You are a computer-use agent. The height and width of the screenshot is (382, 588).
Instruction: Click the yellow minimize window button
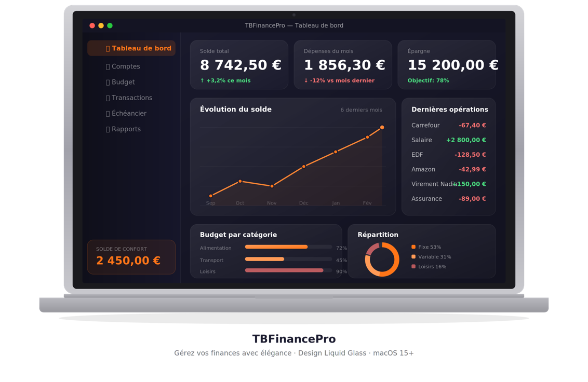point(101,25)
